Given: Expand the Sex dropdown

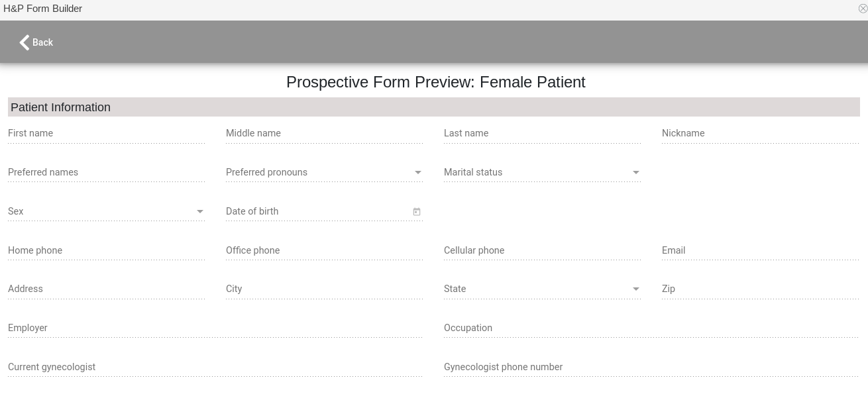Looking at the screenshot, I should [x=200, y=212].
